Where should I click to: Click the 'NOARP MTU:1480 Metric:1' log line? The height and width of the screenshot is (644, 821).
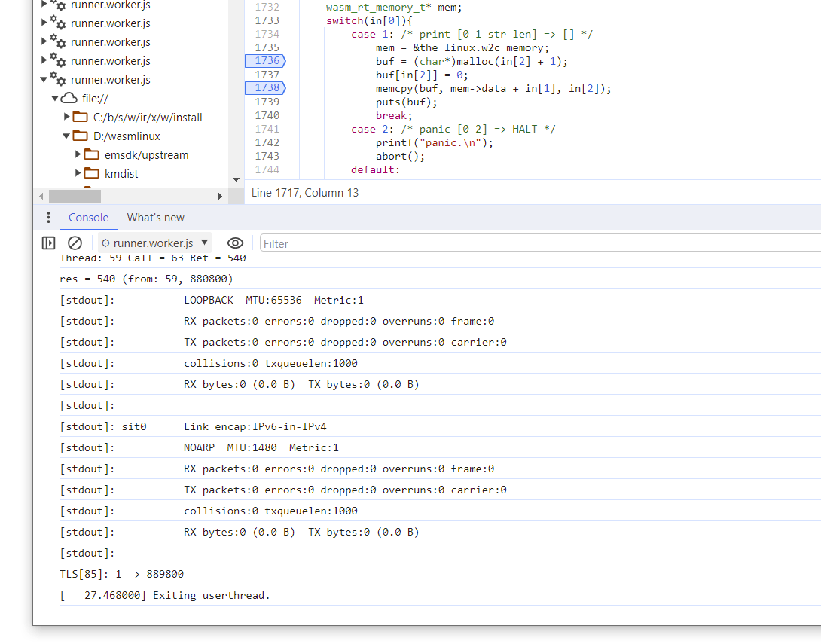[200, 447]
